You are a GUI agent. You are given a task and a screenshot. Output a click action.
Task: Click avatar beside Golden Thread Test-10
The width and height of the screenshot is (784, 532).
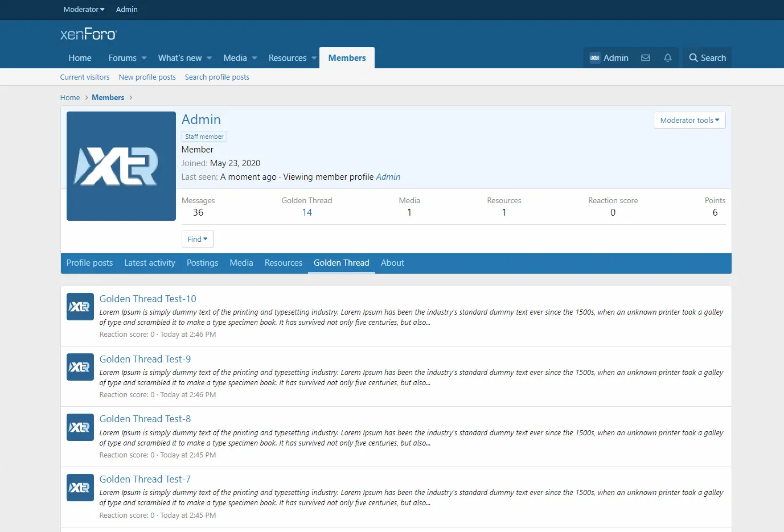[80, 307]
